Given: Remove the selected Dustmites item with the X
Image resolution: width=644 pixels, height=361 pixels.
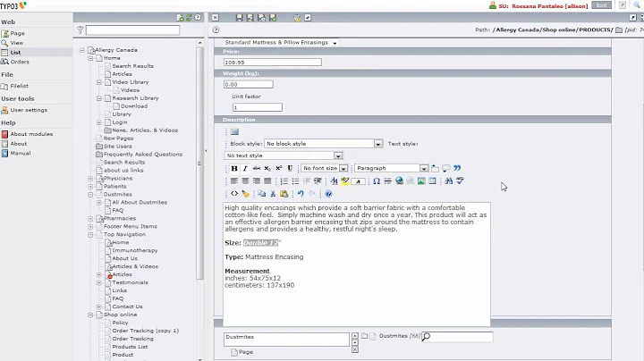Looking at the screenshot, I should (x=355, y=350).
